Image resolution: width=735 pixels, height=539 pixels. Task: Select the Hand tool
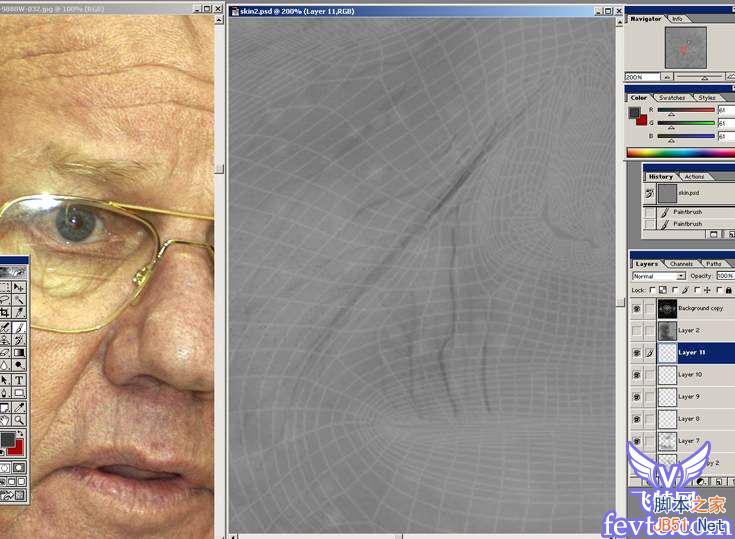4,420
